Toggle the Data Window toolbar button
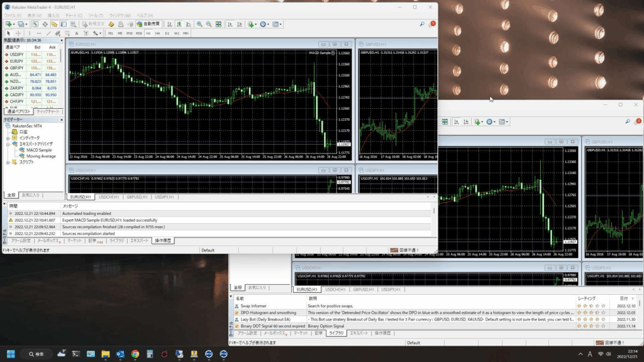644x362 pixels. point(45,25)
